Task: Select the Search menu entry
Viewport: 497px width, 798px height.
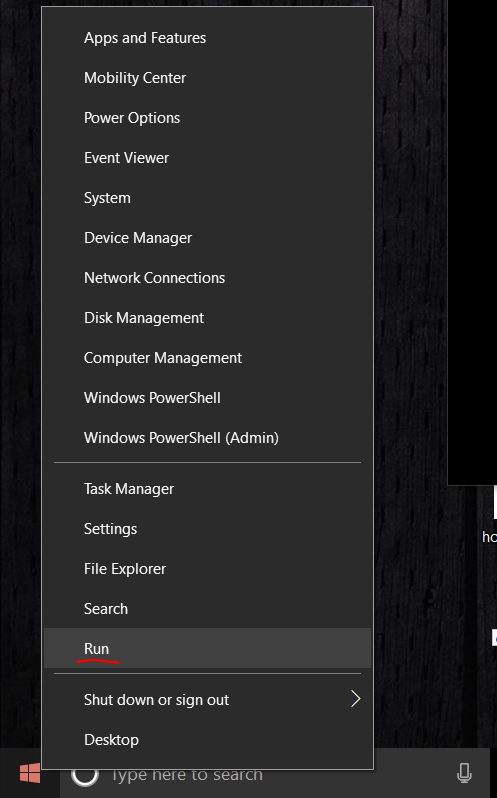Action: pyautogui.click(x=208, y=609)
